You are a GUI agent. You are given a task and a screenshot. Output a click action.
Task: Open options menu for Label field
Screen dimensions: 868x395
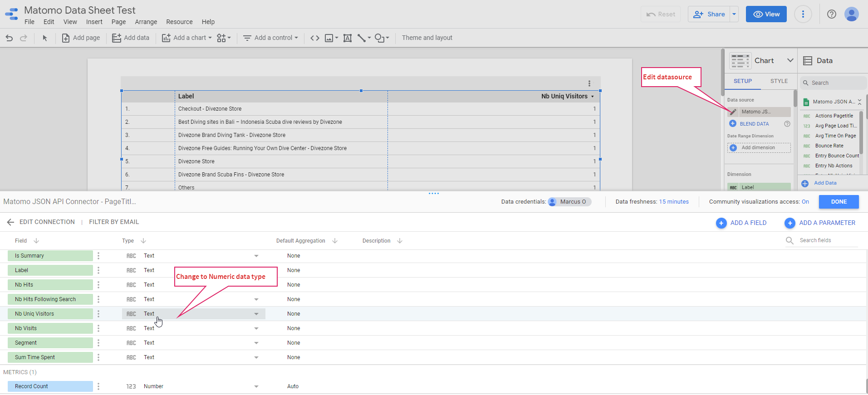98,270
